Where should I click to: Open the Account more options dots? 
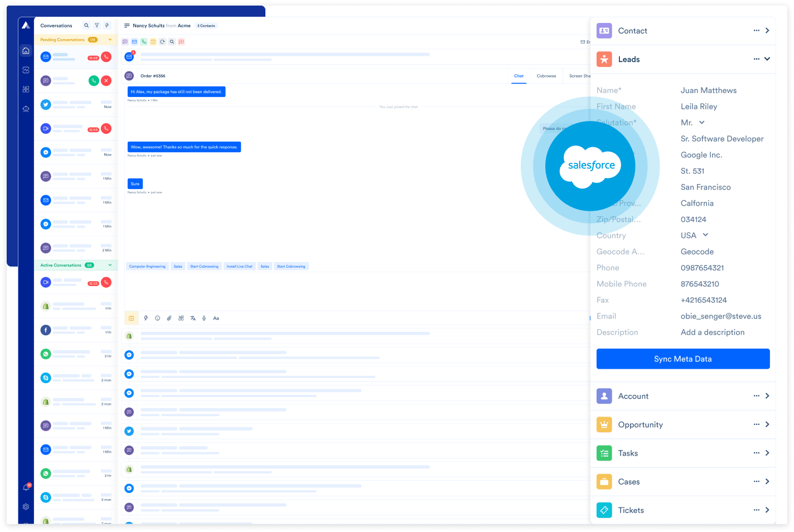pos(757,396)
